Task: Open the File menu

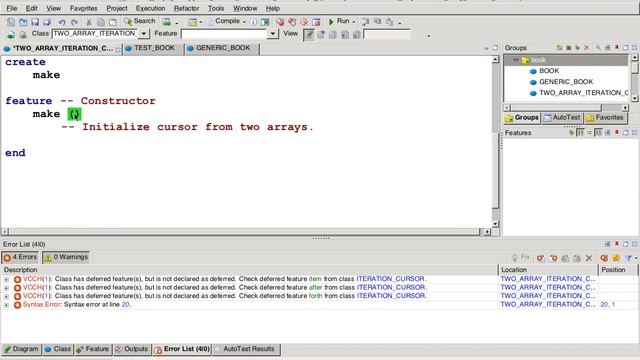Action: click(x=12, y=8)
